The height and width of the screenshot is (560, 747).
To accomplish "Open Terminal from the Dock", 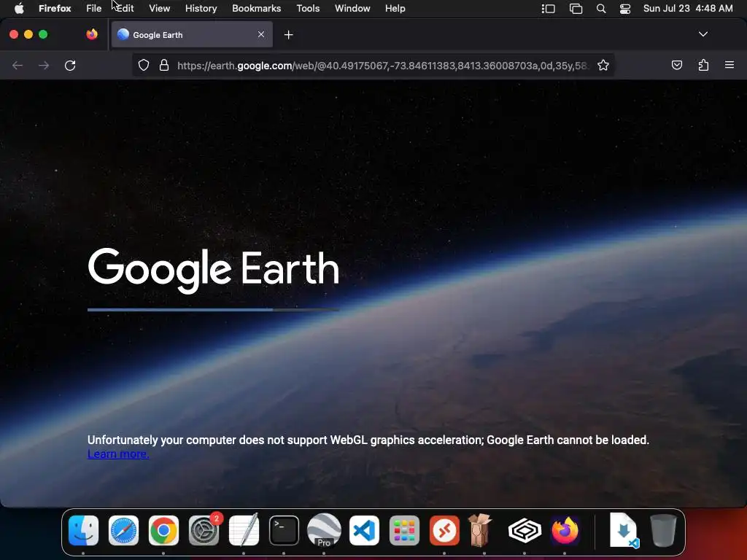I will (284, 531).
